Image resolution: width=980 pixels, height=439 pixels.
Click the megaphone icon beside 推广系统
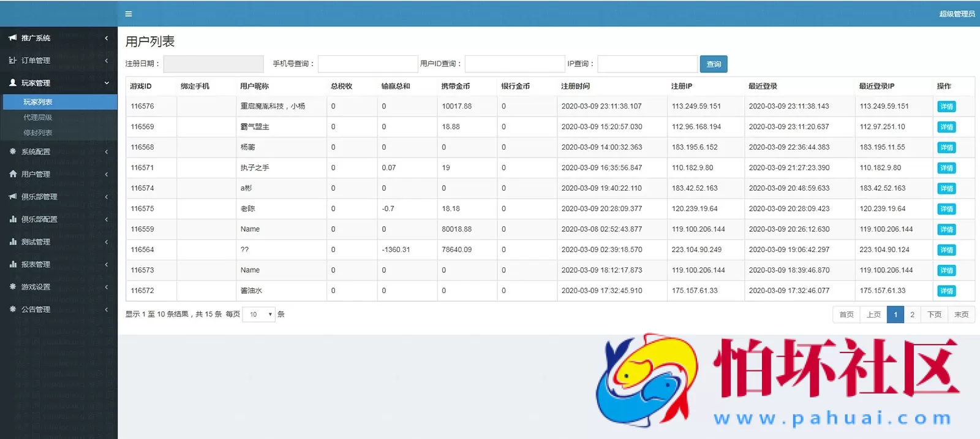(x=13, y=38)
